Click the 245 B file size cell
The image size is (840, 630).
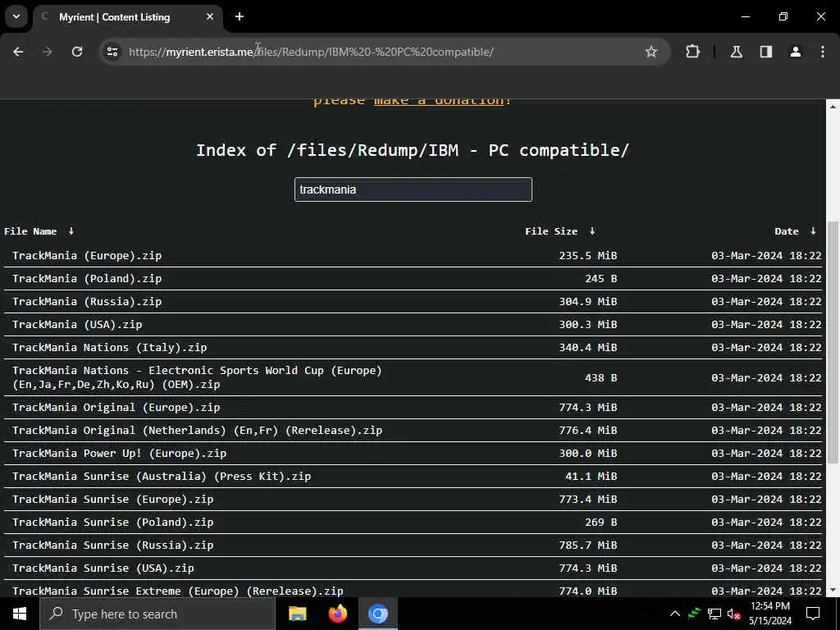pos(600,279)
